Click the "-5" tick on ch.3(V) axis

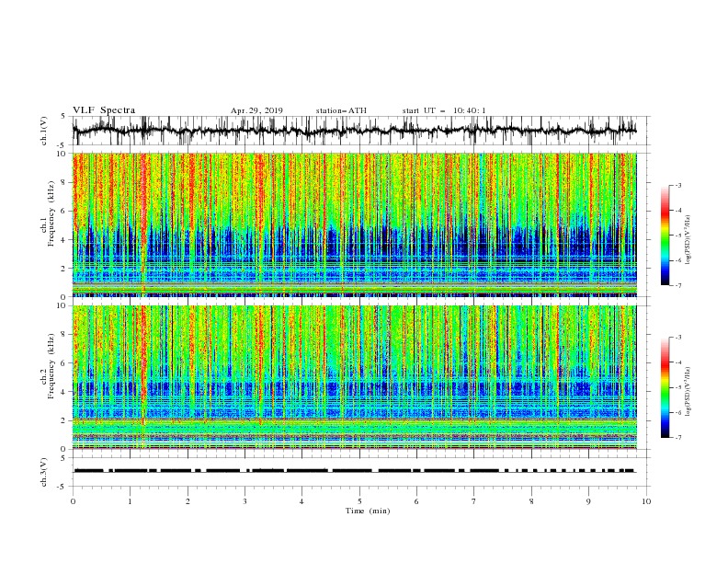pos(63,487)
